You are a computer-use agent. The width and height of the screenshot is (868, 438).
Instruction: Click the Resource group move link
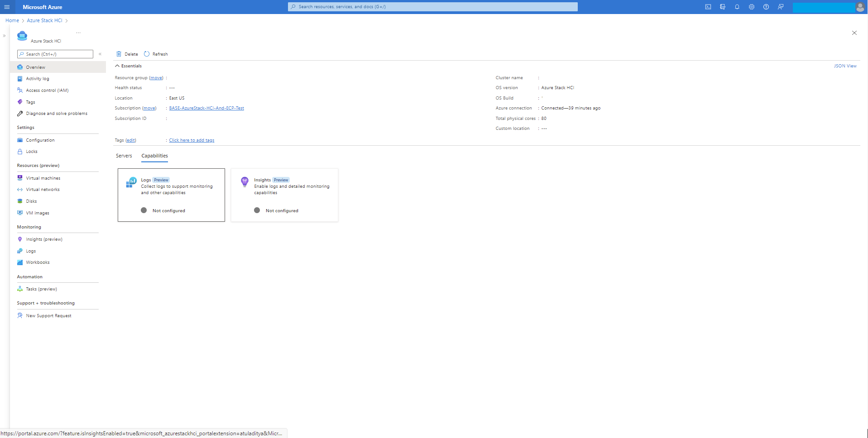156,78
